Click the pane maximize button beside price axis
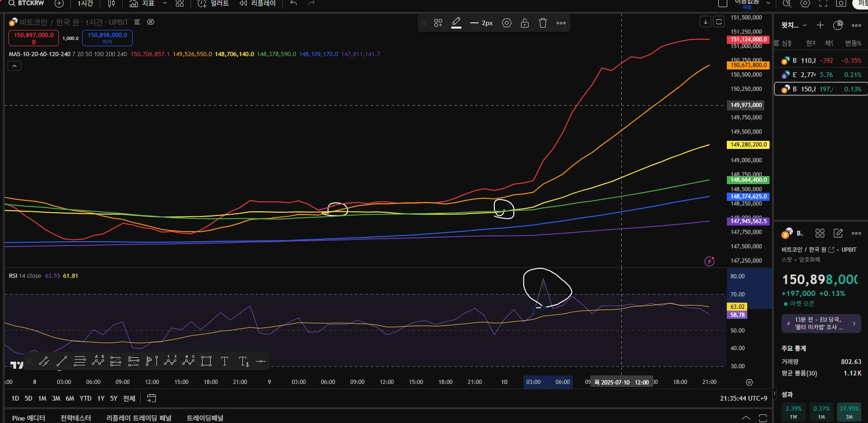868x423 pixels. [719, 21]
